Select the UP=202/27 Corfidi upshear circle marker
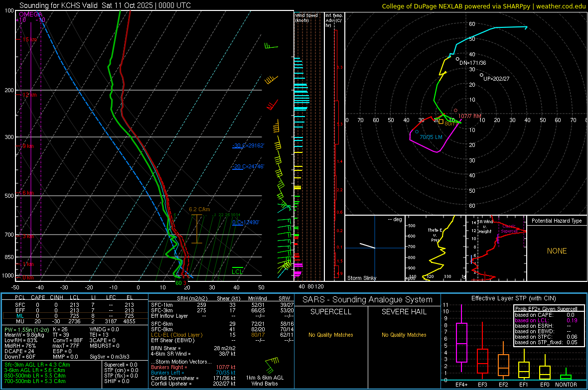 click(481, 75)
